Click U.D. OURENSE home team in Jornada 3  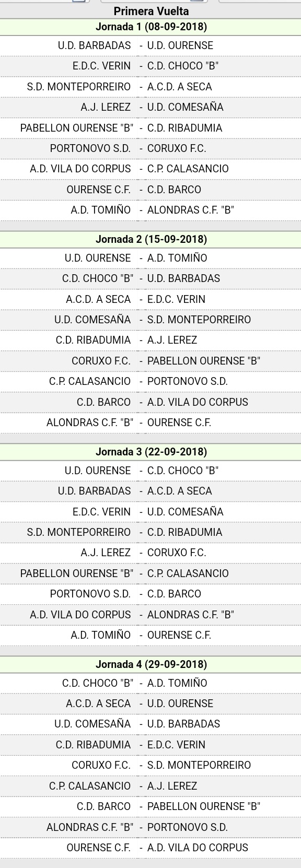[98, 471]
